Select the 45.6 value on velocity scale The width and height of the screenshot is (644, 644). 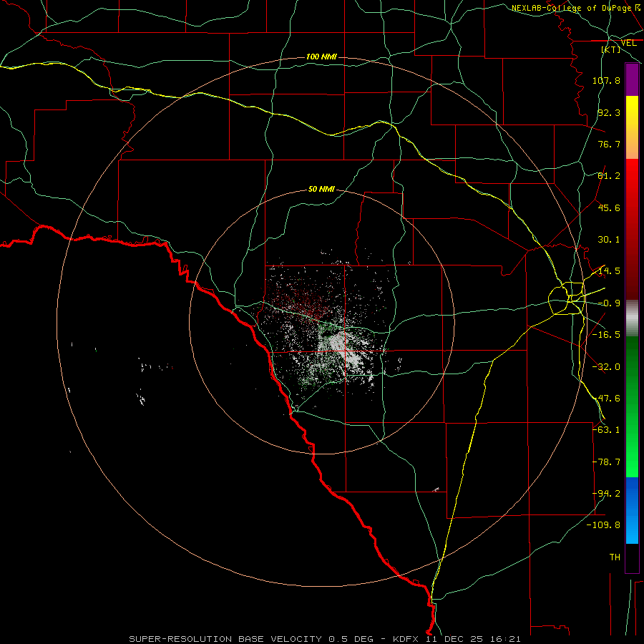[609, 208]
